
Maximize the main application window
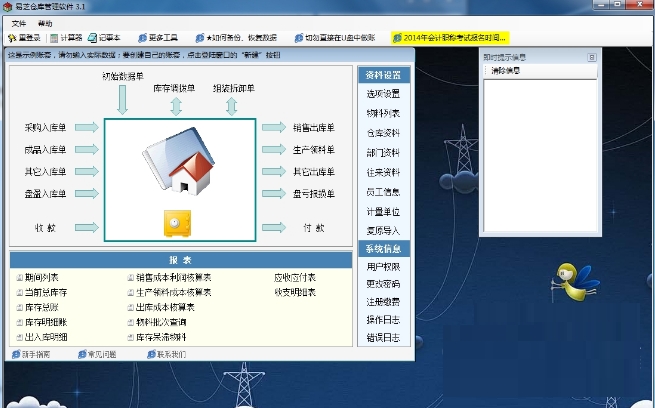point(618,5)
